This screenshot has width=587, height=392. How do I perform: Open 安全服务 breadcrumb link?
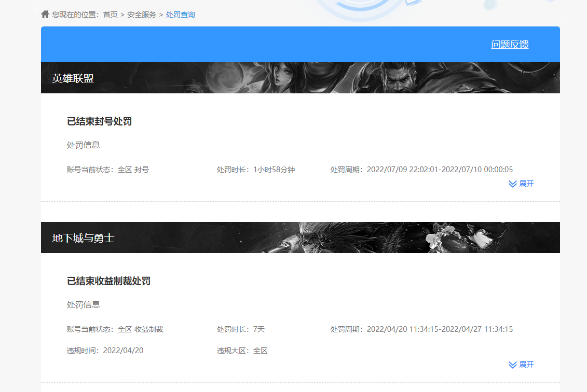point(142,15)
